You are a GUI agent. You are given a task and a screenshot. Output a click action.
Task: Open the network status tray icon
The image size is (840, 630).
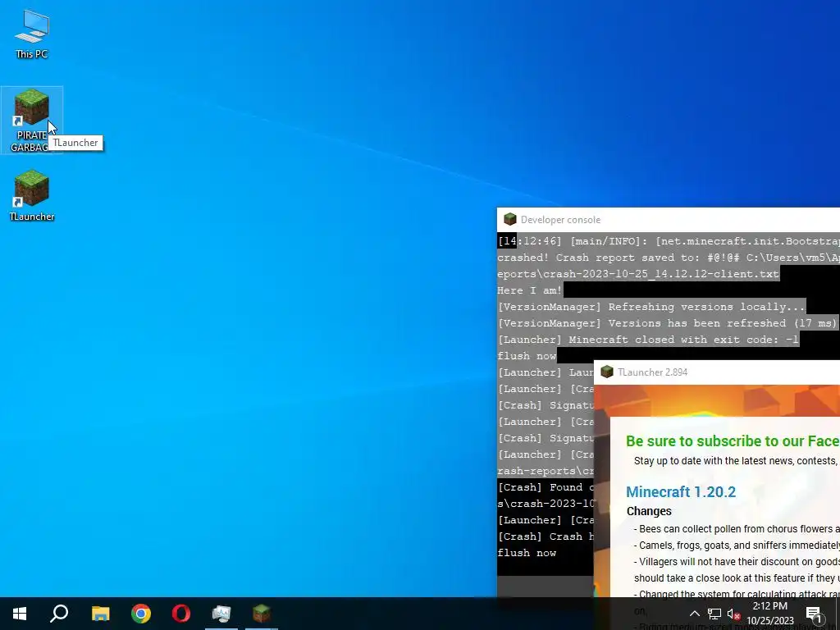714,614
